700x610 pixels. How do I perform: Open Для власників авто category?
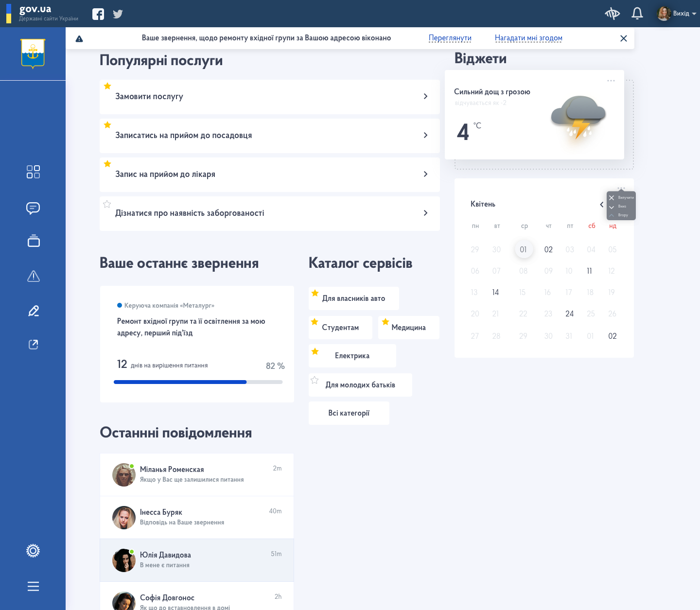click(x=354, y=298)
